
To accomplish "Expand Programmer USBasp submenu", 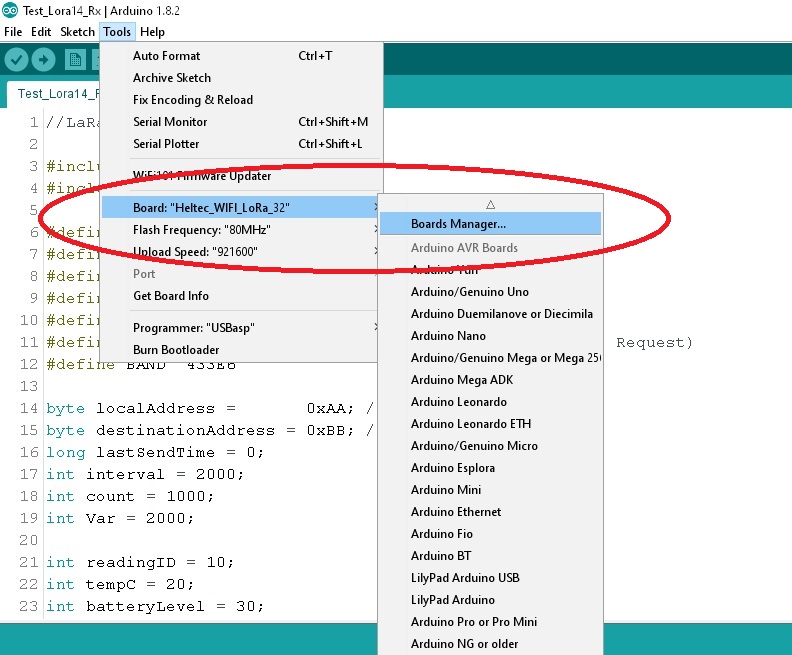I will 240,328.
